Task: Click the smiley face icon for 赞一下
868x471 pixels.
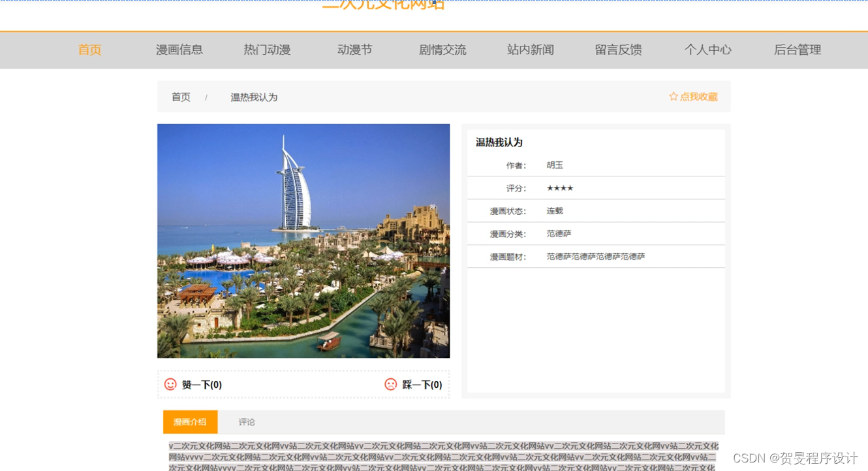Action: click(x=170, y=384)
